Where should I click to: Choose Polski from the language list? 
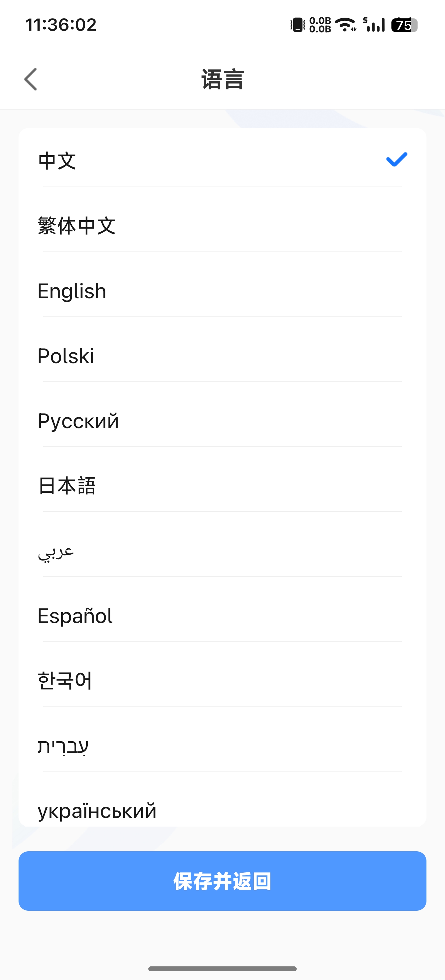tap(66, 356)
